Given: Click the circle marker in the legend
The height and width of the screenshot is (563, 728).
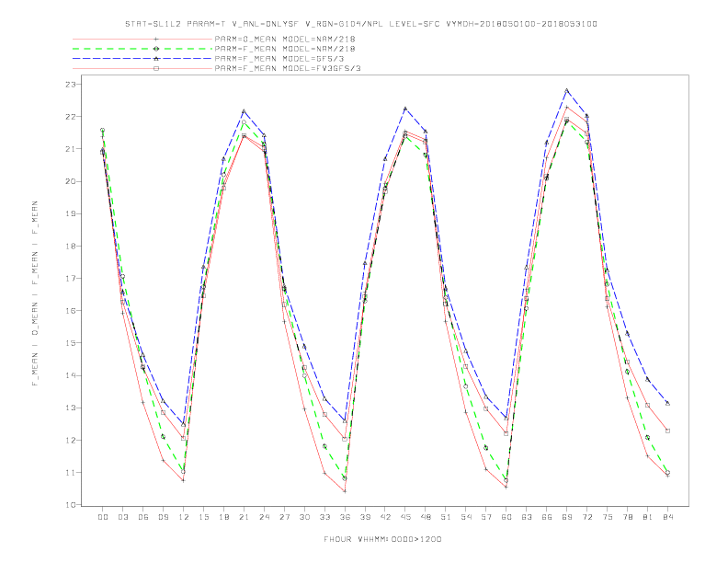Looking at the screenshot, I should tap(156, 49).
